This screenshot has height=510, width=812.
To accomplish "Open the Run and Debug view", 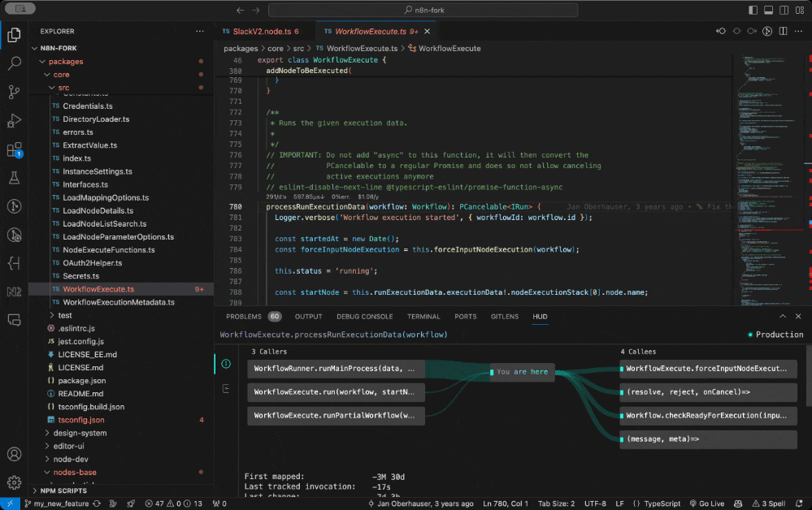I will pyautogui.click(x=14, y=121).
